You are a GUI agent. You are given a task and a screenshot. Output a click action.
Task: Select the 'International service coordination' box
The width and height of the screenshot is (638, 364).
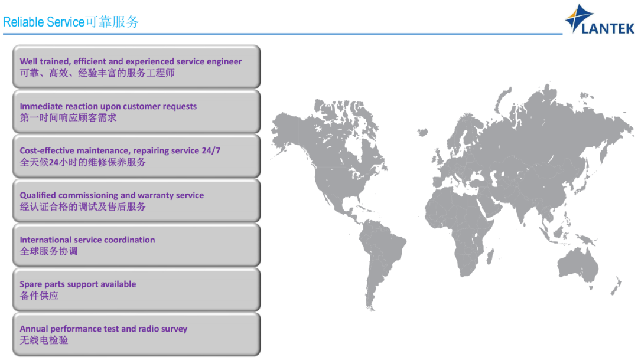click(x=136, y=245)
